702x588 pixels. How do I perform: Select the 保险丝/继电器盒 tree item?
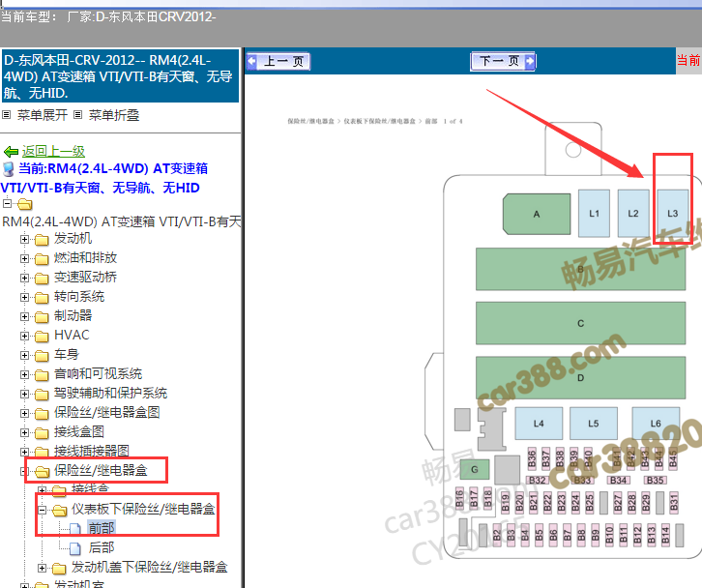click(101, 470)
